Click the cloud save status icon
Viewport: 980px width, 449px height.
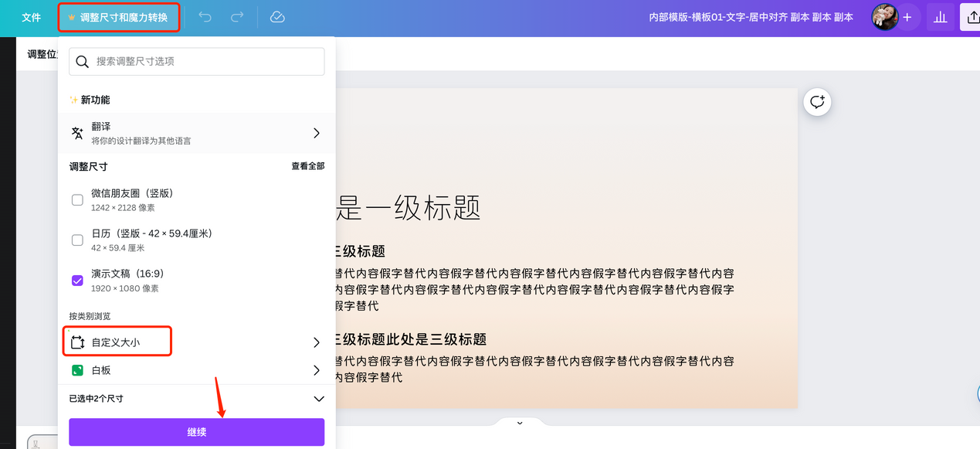(x=277, y=17)
